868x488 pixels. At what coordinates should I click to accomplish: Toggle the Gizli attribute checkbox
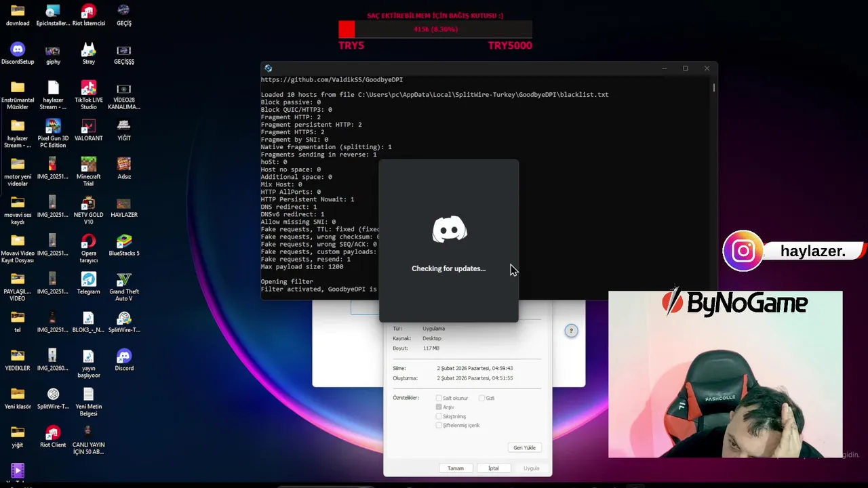pos(481,398)
